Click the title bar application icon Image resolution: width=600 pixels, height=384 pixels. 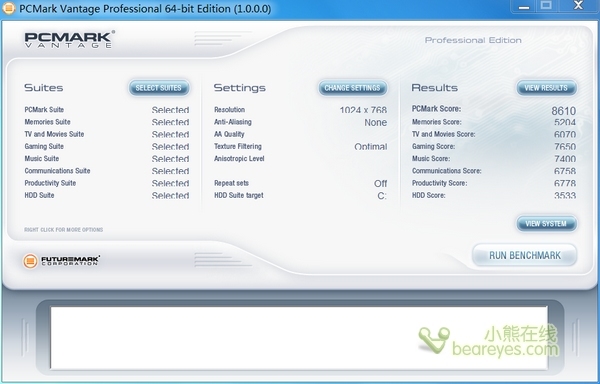click(x=8, y=8)
